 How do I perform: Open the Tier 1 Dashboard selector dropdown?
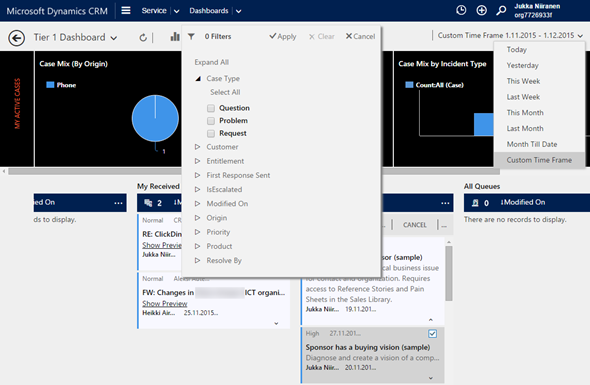[x=114, y=38]
